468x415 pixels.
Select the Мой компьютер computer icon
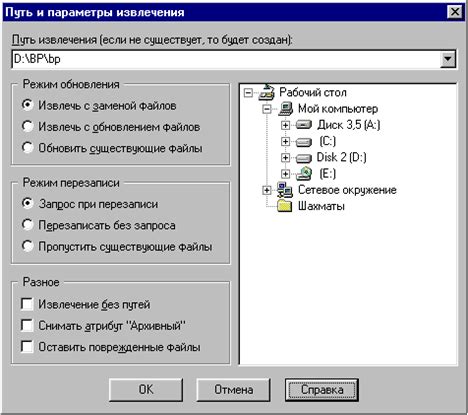point(286,109)
